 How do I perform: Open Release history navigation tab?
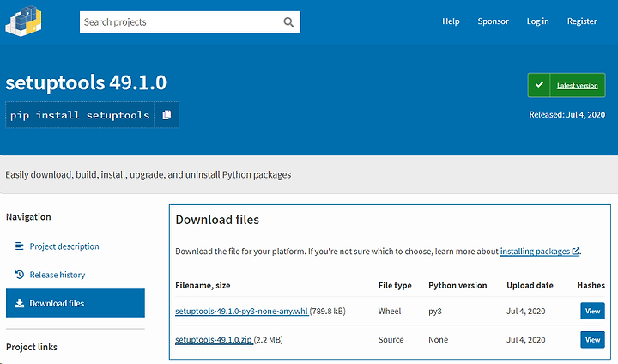pos(58,275)
